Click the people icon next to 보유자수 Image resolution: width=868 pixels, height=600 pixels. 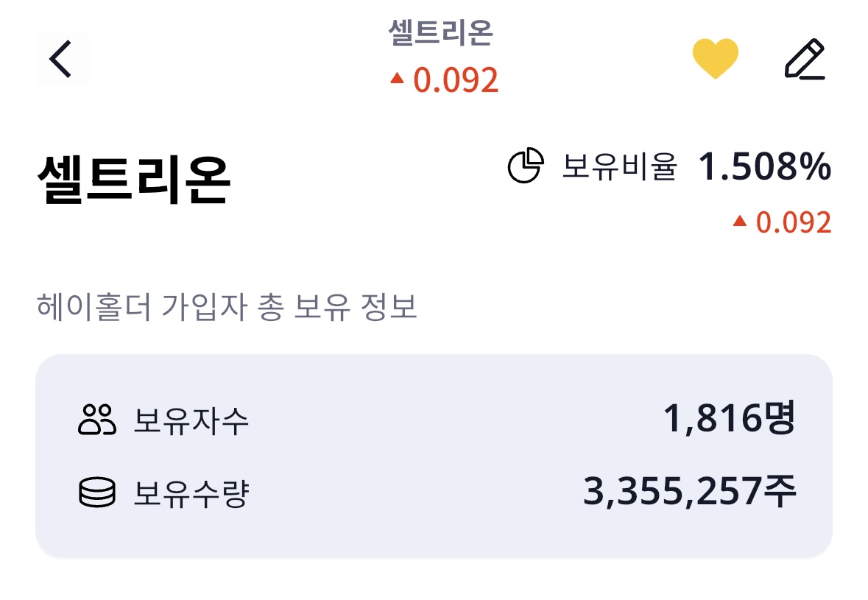pos(97,421)
